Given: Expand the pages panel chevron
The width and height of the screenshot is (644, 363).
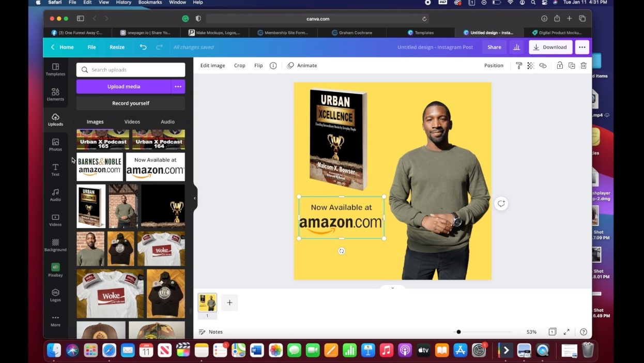Looking at the screenshot, I should tap(392, 288).
